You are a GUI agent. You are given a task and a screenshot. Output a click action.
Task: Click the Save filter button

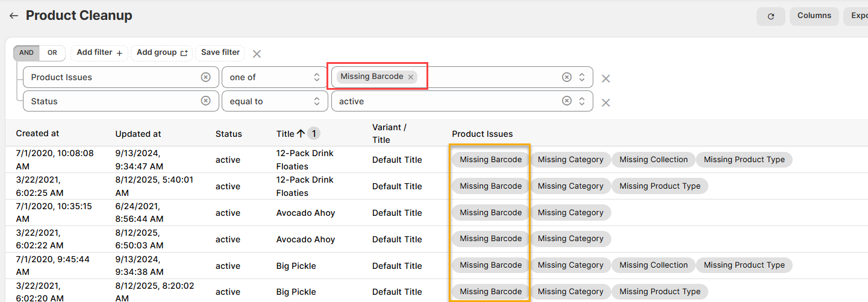click(220, 53)
